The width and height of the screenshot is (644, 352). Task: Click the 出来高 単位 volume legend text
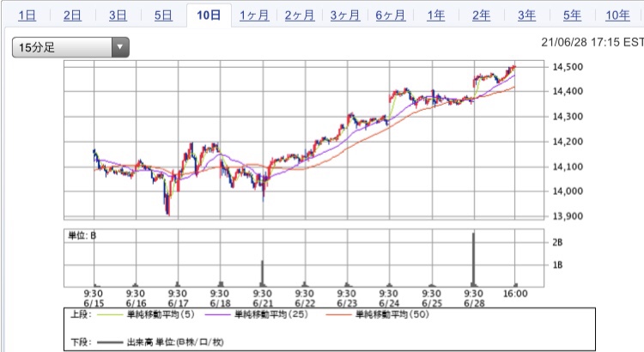pos(175,343)
